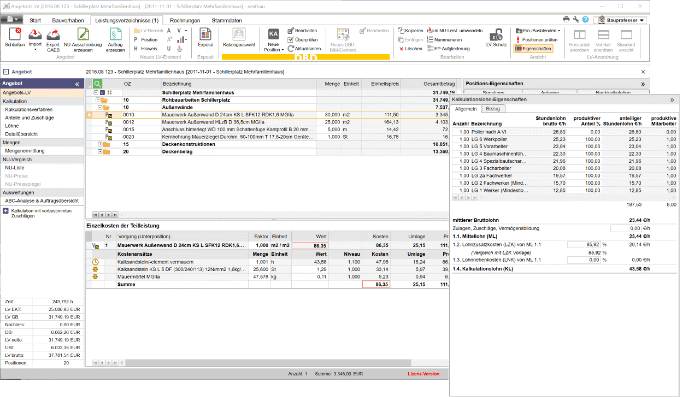Select the Leistungsverzeichnisse (1) ribbon tab

click(127, 20)
